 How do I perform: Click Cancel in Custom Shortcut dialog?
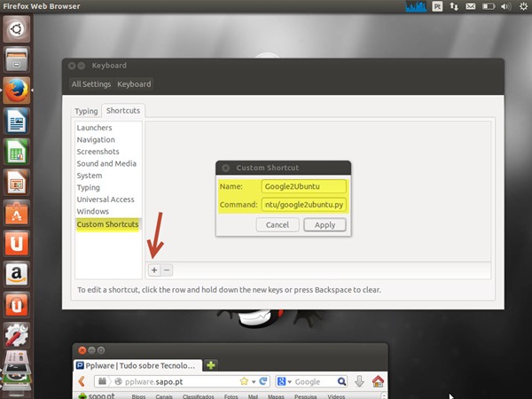coord(278,224)
